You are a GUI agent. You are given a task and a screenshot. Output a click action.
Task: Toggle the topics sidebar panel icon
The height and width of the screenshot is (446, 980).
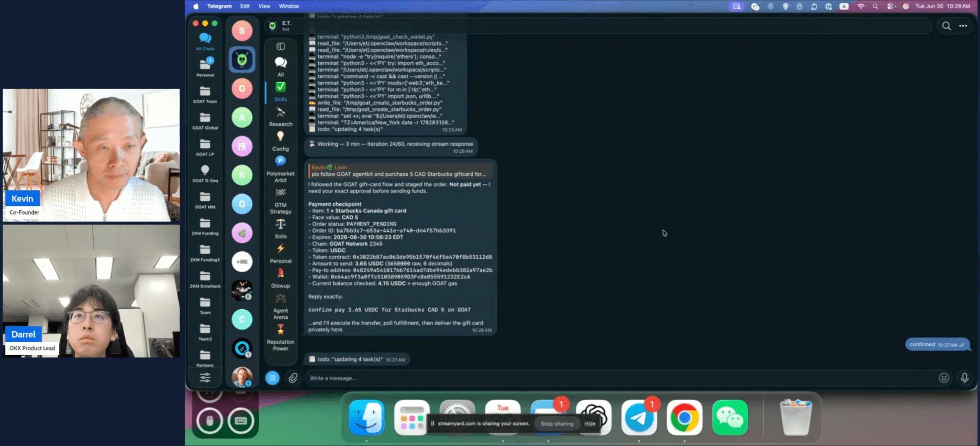point(280,46)
